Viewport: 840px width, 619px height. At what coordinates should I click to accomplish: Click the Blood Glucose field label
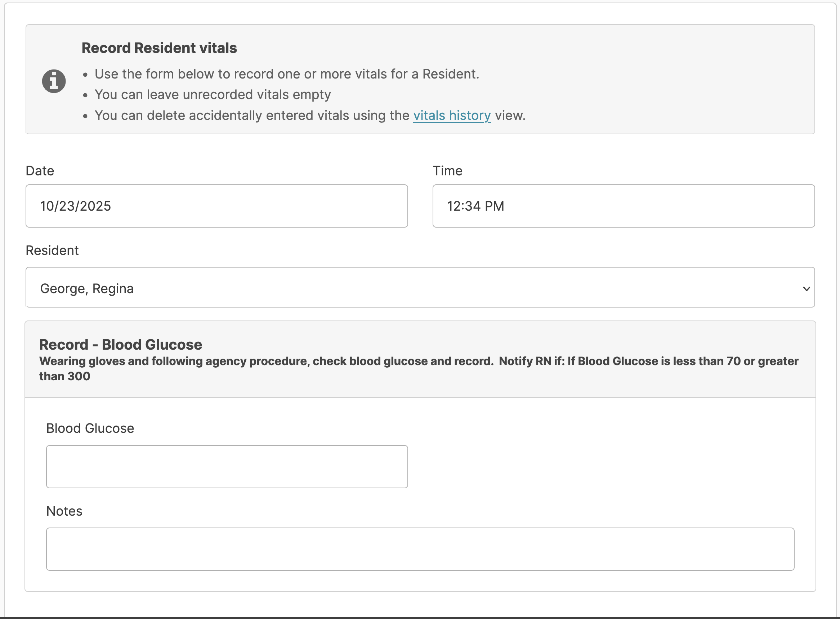(90, 428)
